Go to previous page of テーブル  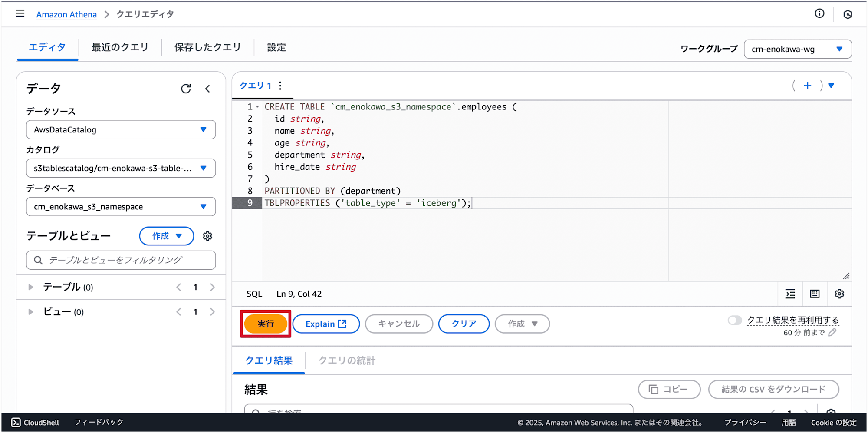179,287
